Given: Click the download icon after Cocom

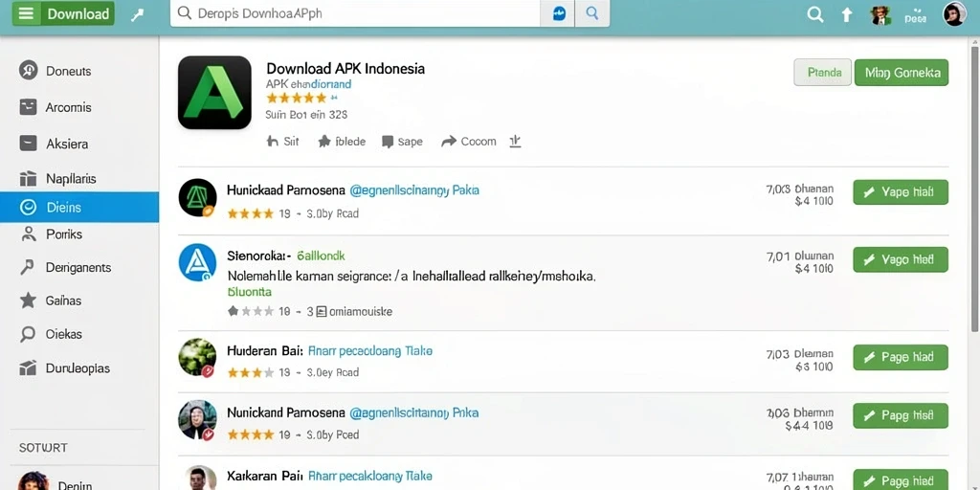Looking at the screenshot, I should click(x=515, y=142).
